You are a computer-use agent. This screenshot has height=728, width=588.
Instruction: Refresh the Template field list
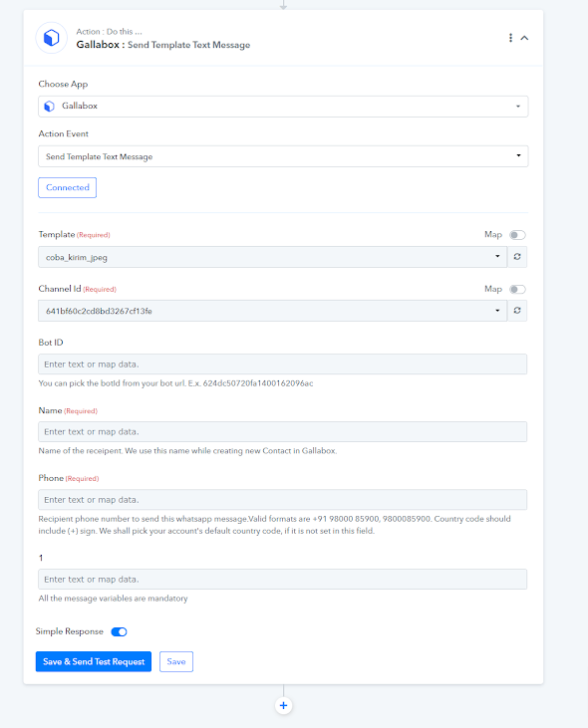click(517, 256)
